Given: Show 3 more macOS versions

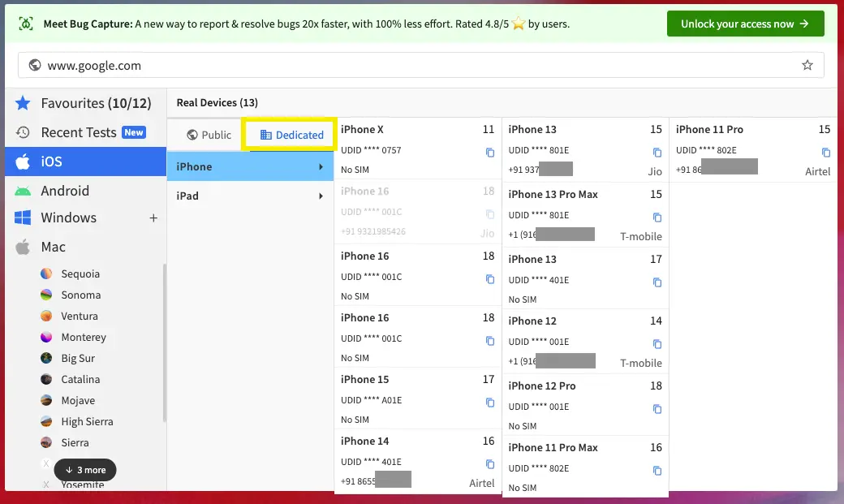Looking at the screenshot, I should pos(85,470).
